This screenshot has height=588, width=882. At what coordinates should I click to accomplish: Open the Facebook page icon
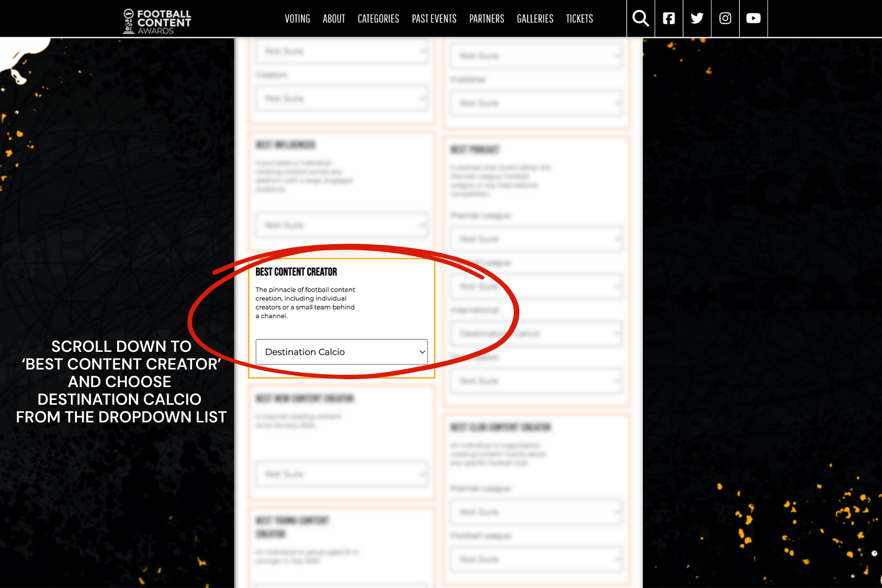[669, 19]
